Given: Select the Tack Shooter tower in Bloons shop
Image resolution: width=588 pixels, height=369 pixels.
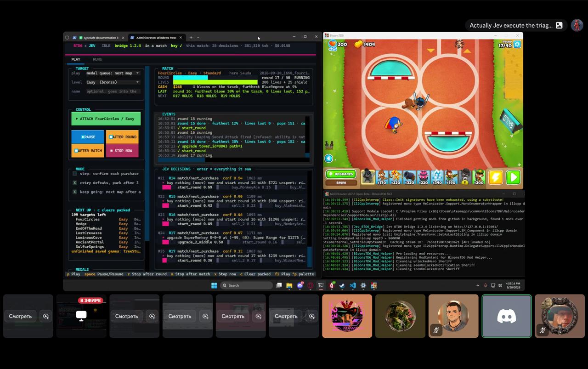Looking at the screenshot, I should click(423, 177).
